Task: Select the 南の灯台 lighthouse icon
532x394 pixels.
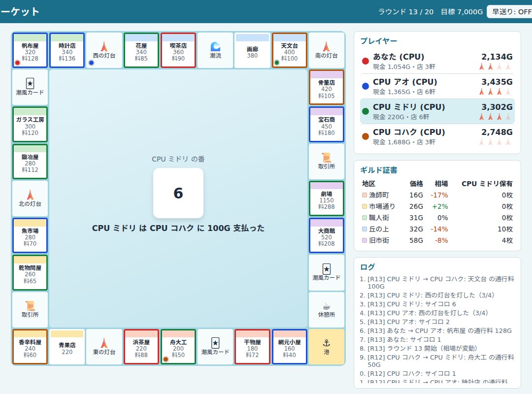Action: click(x=327, y=46)
